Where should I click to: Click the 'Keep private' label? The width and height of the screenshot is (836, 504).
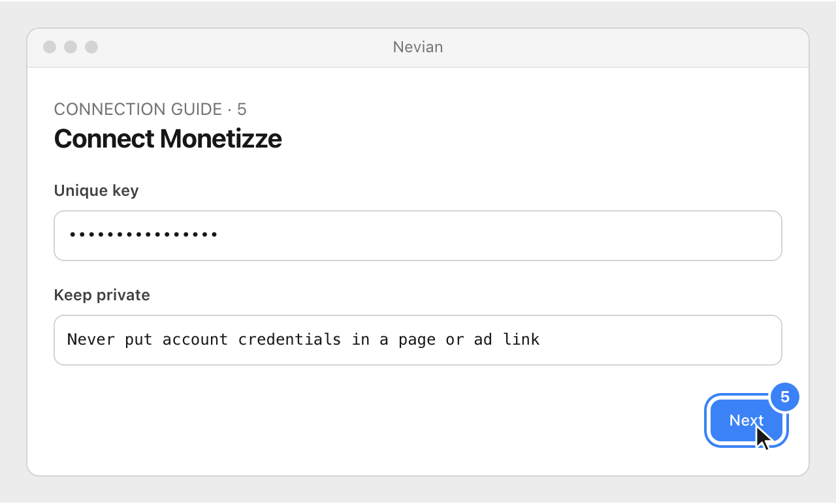click(102, 295)
